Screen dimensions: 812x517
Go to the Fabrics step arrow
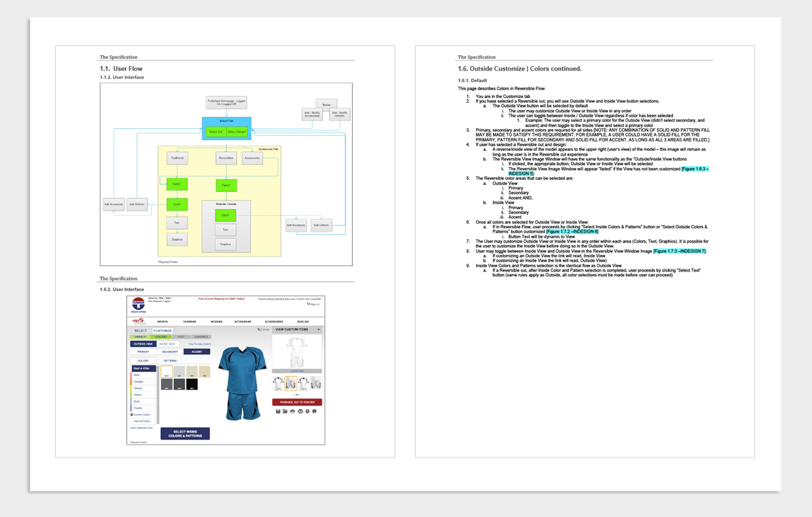coord(140,336)
